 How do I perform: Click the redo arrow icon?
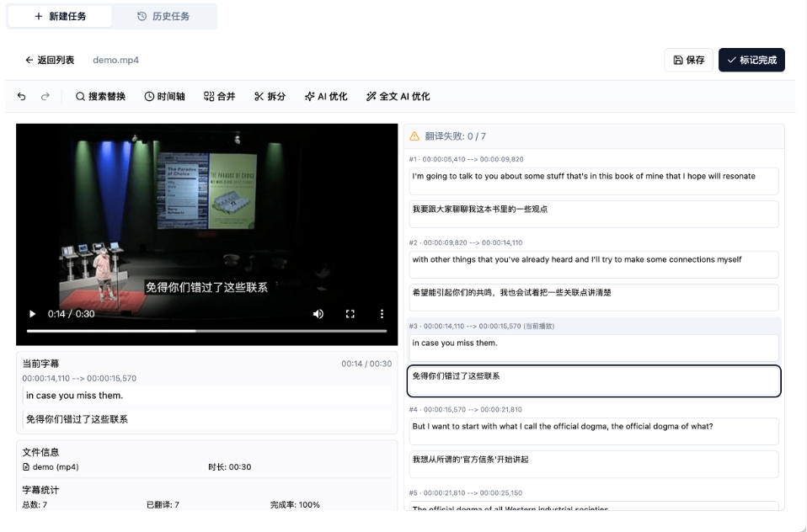pos(45,96)
